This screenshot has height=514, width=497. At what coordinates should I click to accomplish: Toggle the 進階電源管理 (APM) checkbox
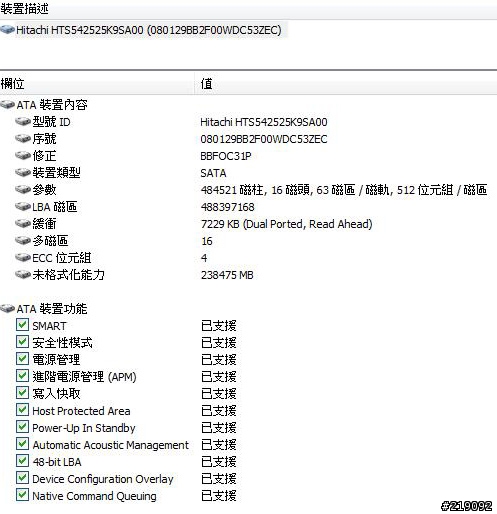22,376
